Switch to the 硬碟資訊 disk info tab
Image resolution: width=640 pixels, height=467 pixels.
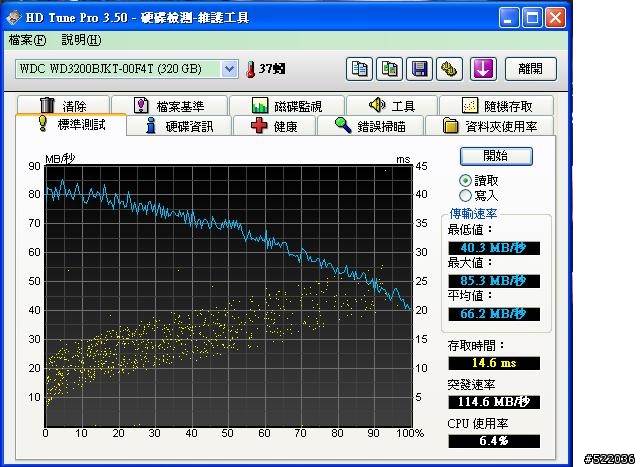pyautogui.click(x=180, y=126)
